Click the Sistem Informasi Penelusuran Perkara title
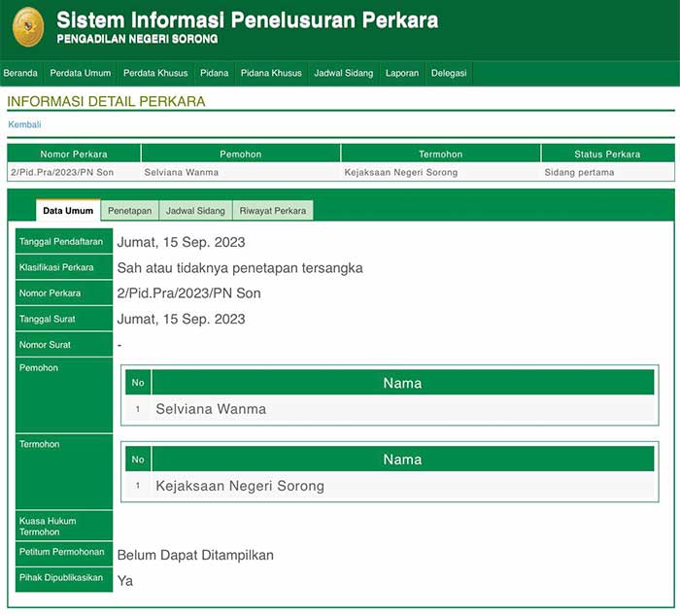This screenshot has width=680, height=616. (x=247, y=20)
